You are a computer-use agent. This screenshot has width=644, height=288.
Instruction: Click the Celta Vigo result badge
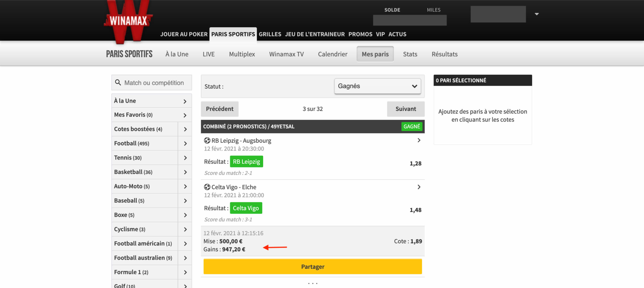(x=246, y=208)
